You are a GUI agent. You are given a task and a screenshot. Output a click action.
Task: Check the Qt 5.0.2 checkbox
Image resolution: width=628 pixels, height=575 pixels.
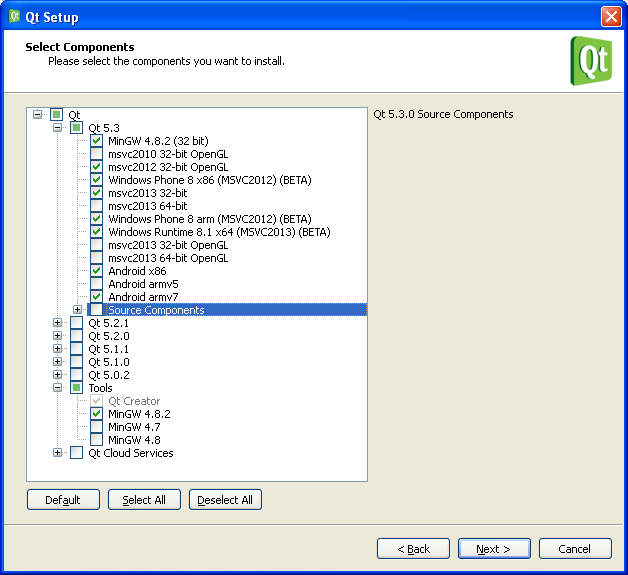[76, 375]
